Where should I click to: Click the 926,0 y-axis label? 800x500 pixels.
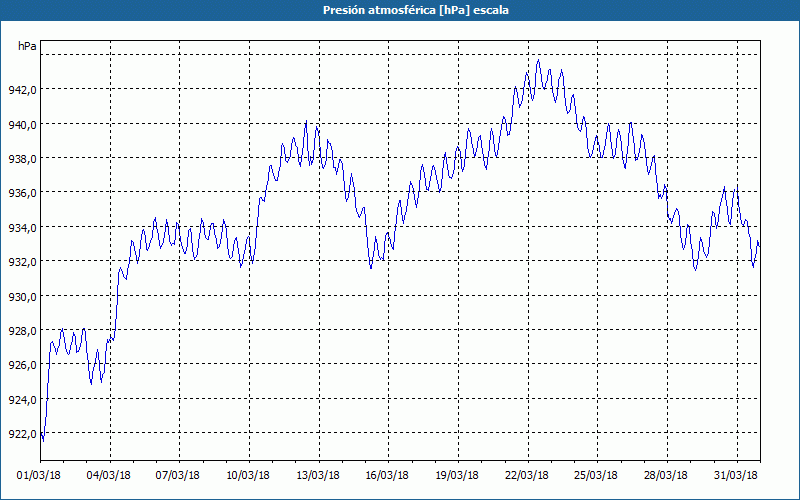[22, 365]
